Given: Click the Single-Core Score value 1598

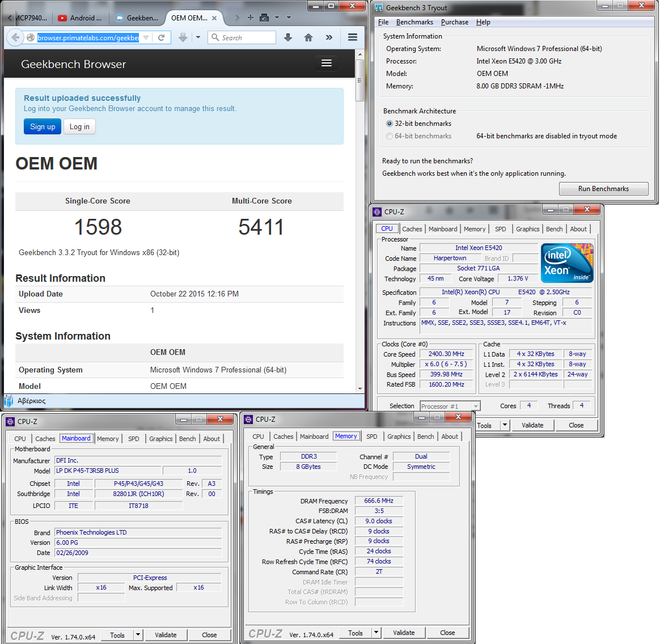Looking at the screenshot, I should click(x=98, y=227).
